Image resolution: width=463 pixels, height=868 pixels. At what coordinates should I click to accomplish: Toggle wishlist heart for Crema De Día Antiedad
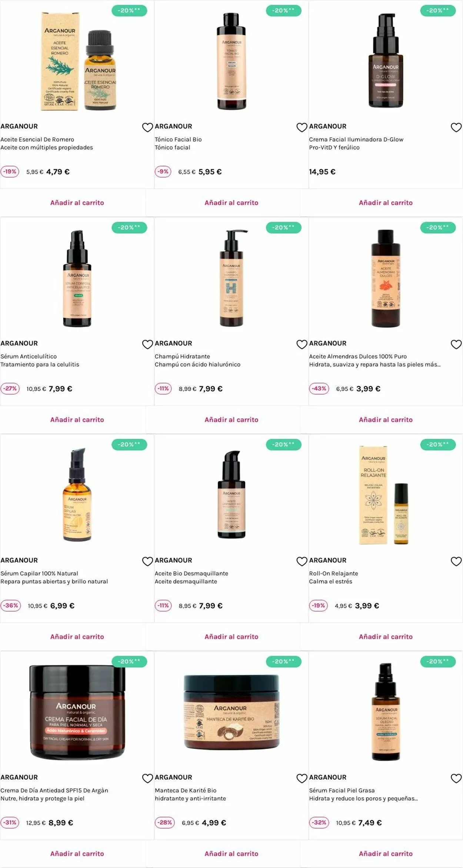pos(147,778)
